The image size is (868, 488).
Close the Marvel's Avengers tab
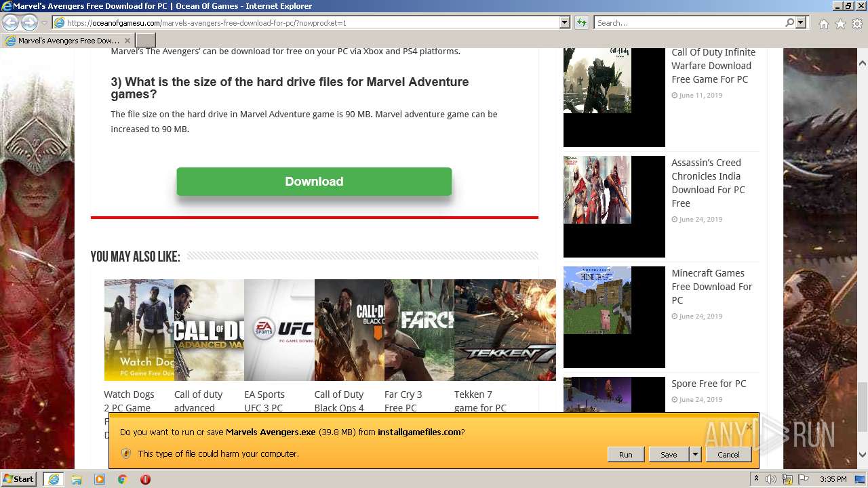click(127, 41)
